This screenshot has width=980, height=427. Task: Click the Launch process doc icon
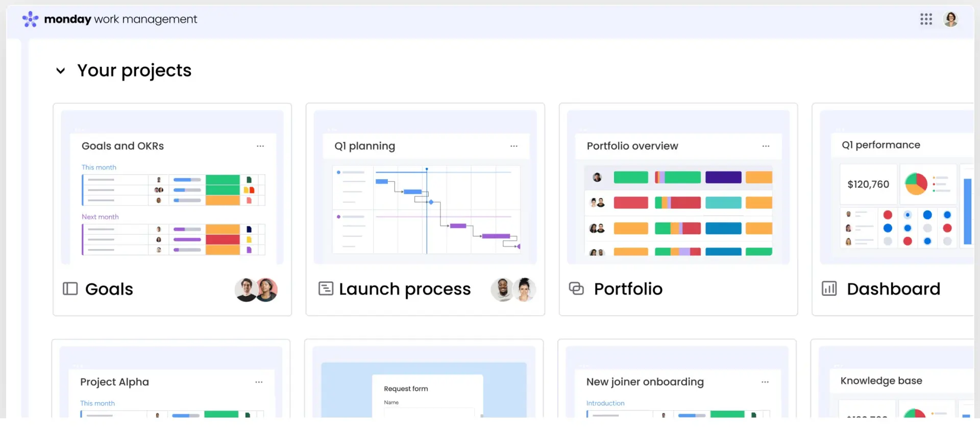326,289
